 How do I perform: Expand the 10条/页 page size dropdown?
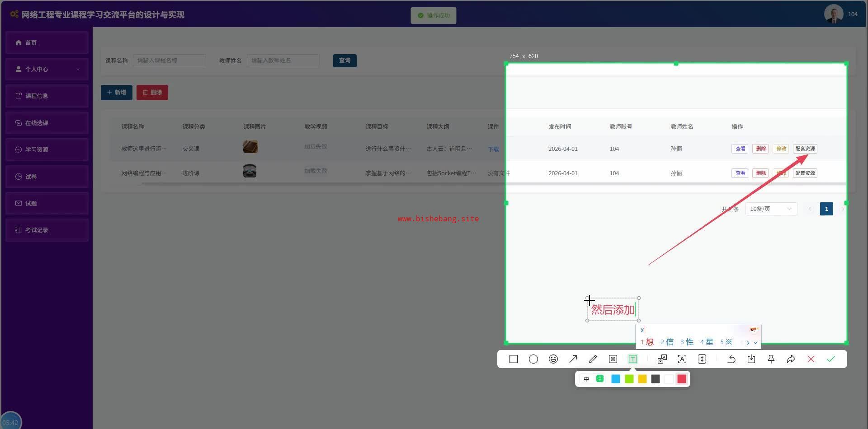771,209
